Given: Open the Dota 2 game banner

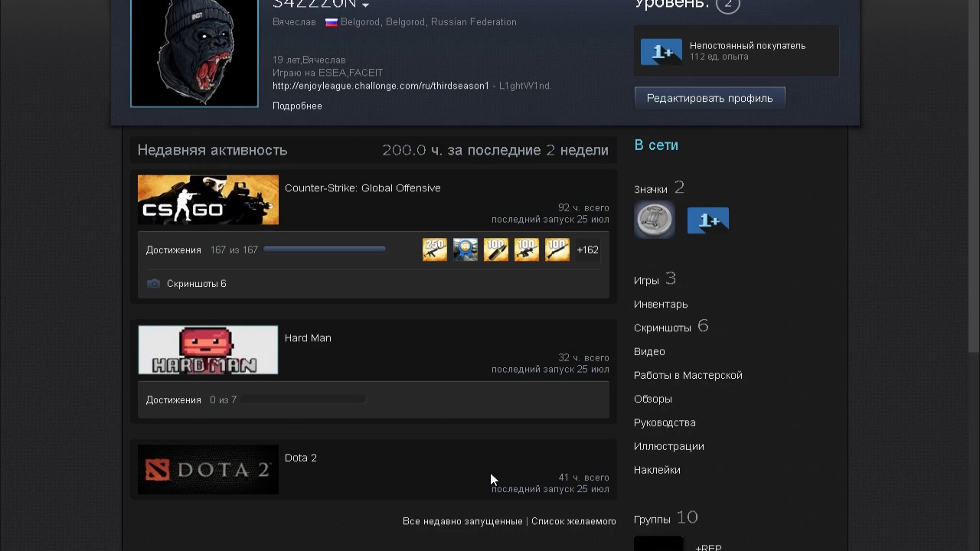Looking at the screenshot, I should [208, 469].
